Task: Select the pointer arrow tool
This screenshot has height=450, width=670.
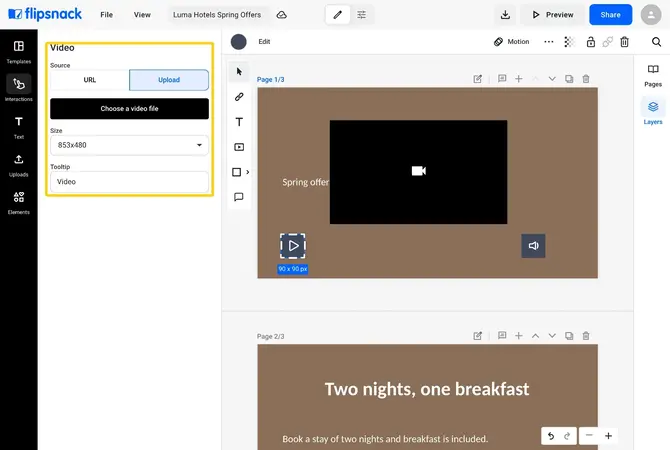Action: point(239,71)
